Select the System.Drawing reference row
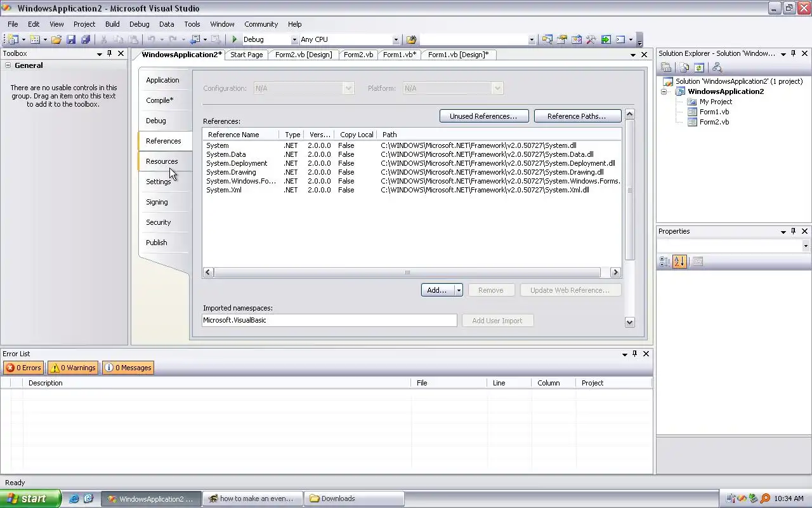The image size is (812, 508). [412, 172]
